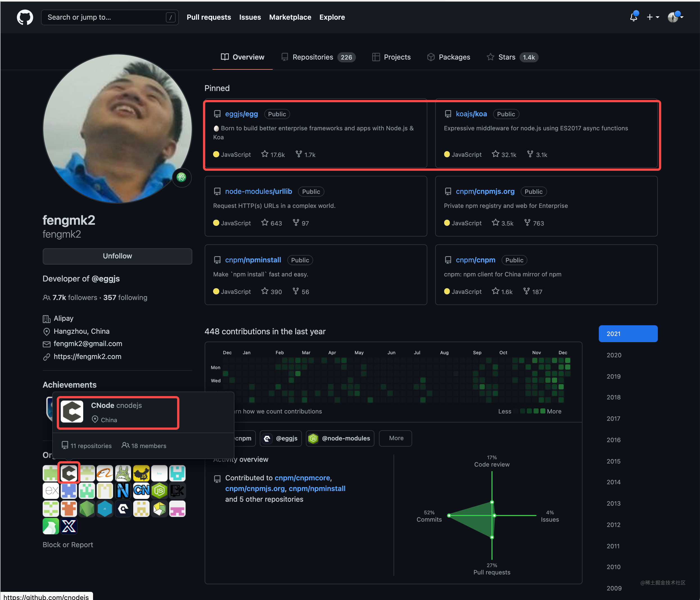Open the express 'ex' logo organization

pyautogui.click(x=51, y=491)
